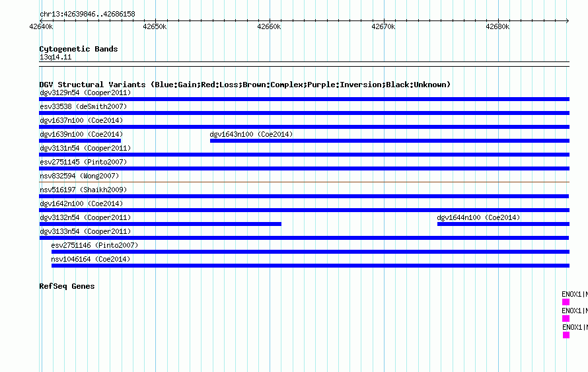588x372 pixels.
Task: Select the dgv1637n100 (Coe2014) gain bar
Action: coord(304,127)
